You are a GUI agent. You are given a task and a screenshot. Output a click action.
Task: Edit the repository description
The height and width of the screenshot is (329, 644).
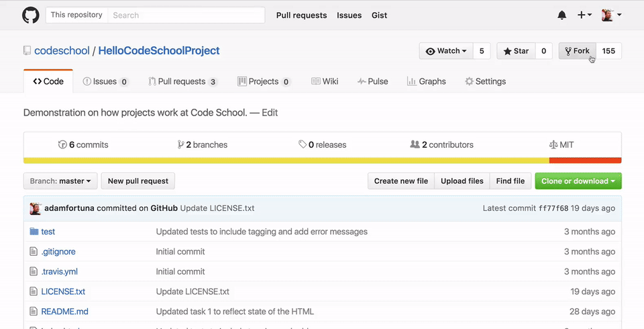click(270, 113)
